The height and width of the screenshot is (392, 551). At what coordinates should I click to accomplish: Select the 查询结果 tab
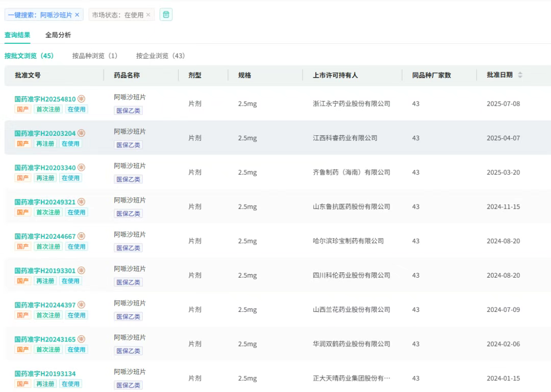[17, 35]
